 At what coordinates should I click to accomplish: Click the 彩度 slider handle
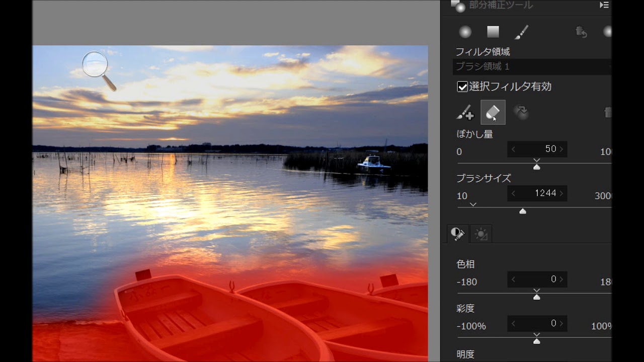pos(537,341)
